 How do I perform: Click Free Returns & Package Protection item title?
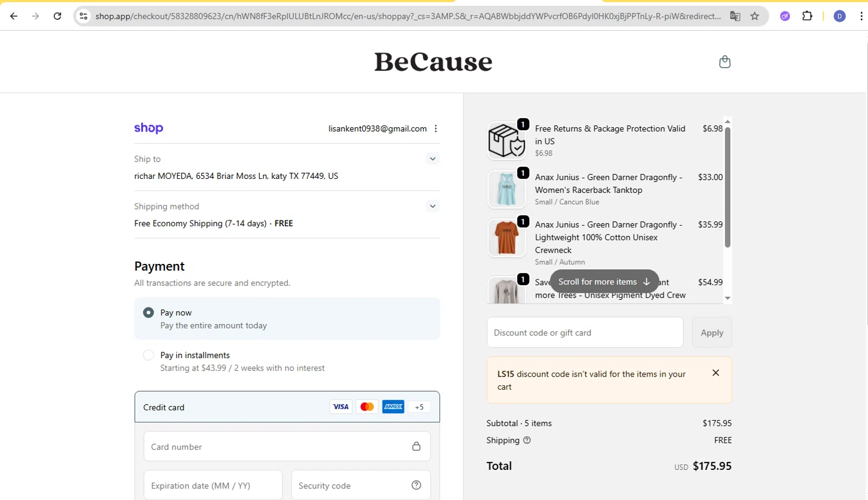coord(610,135)
